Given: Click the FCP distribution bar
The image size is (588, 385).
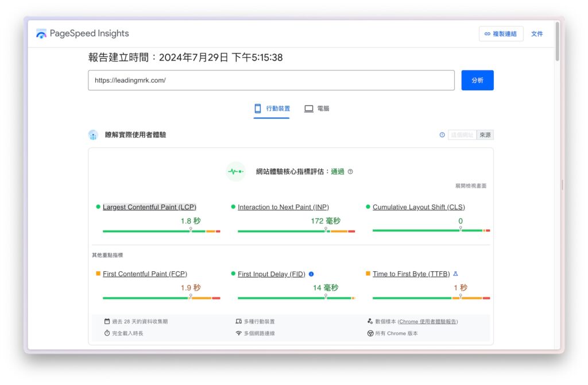Looking at the screenshot, I should pos(161,298).
